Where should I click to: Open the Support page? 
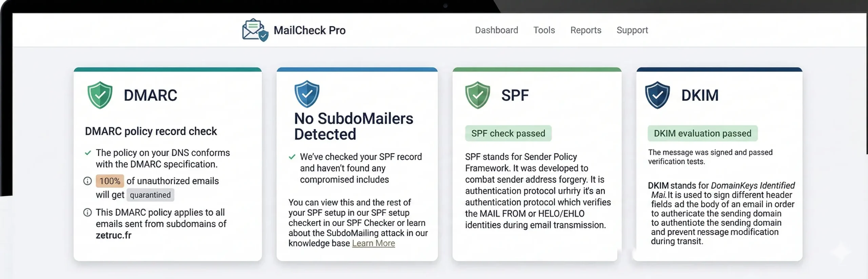tap(632, 30)
